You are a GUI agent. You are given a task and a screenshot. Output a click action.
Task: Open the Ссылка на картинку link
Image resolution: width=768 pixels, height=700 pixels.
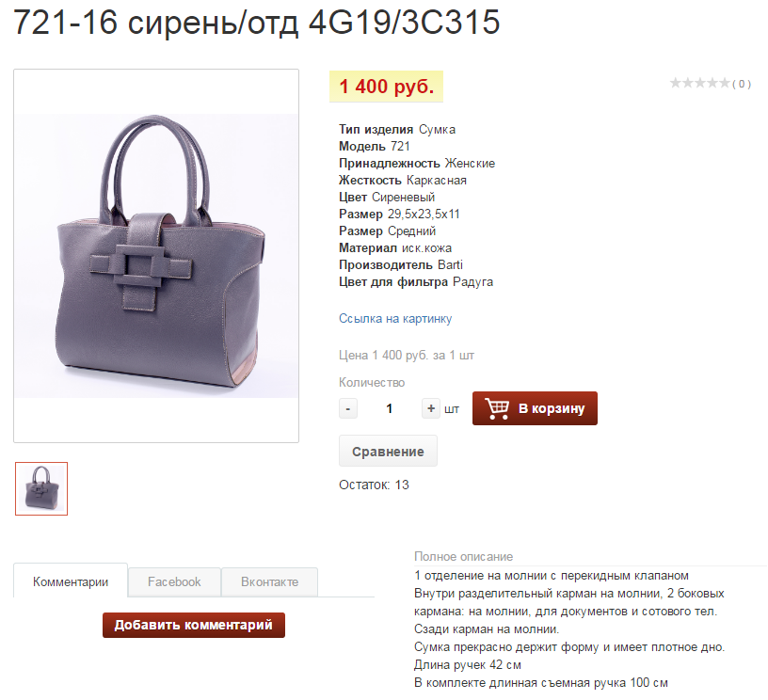pos(395,319)
